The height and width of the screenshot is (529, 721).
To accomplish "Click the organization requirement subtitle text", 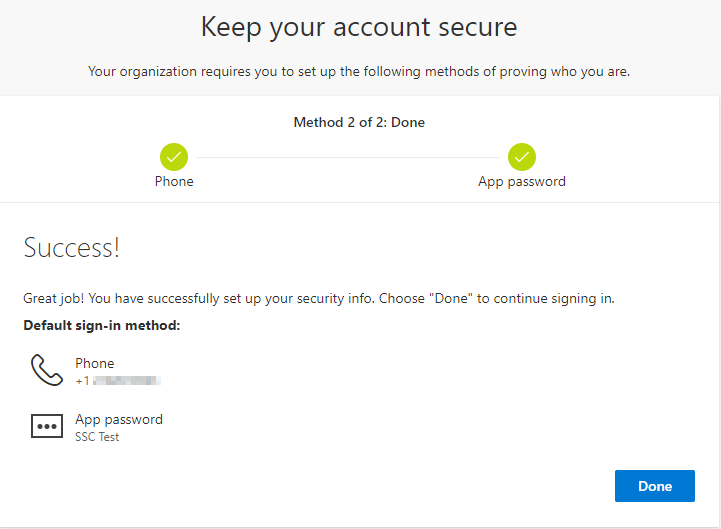I will point(359,71).
